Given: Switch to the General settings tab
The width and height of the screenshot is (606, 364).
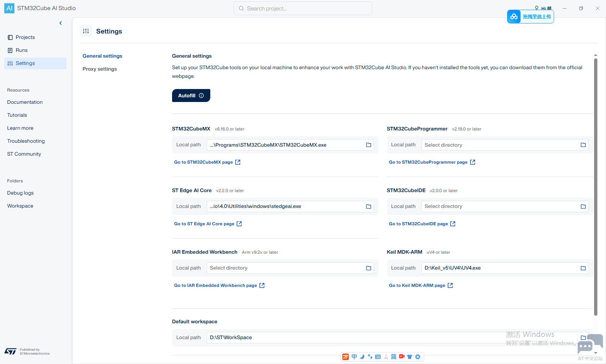Looking at the screenshot, I should coord(102,56).
